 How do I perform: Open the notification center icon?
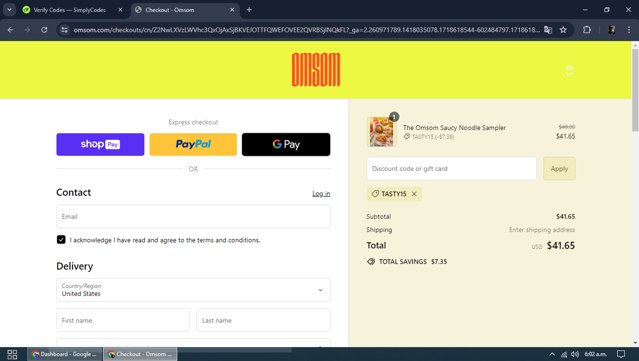point(621,354)
